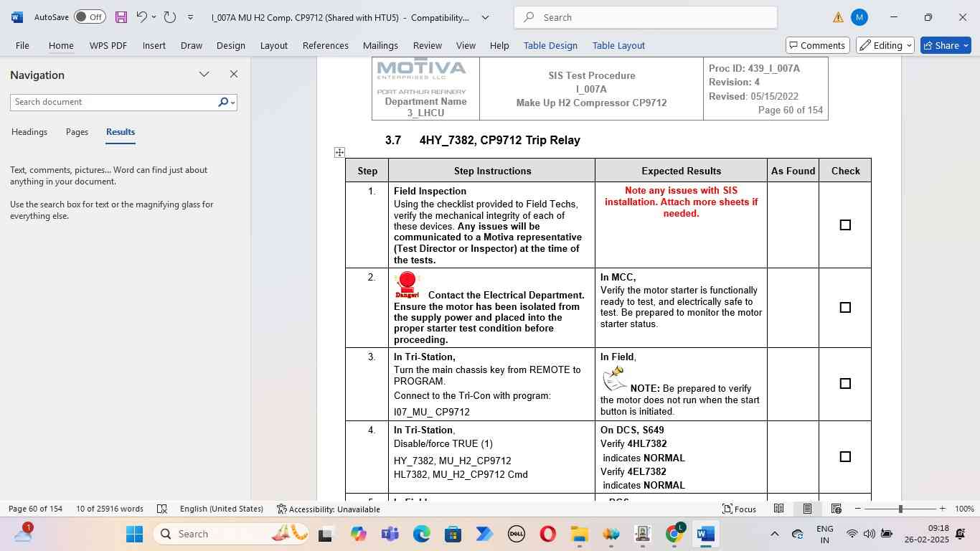This screenshot has height=551, width=980.
Task: Switch to Read Mode view icon
Action: point(778,509)
